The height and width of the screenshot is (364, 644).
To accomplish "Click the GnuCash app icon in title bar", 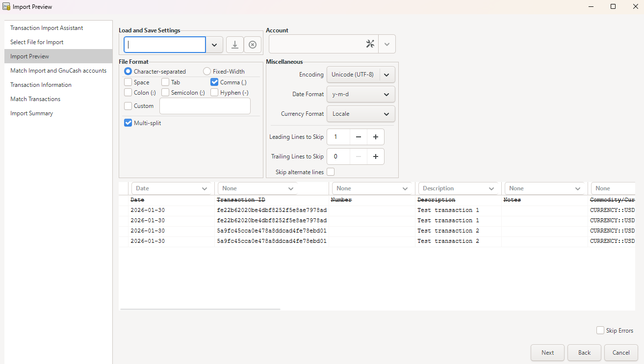I will click(x=6, y=7).
